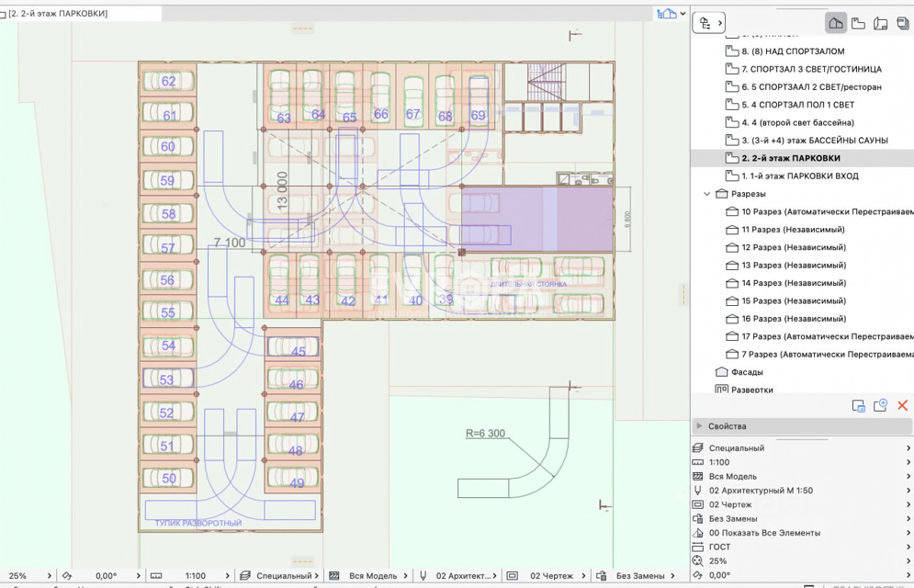914x588 pixels.
Task: Open '11 Разрез (Независимый)' section
Action: point(793,230)
